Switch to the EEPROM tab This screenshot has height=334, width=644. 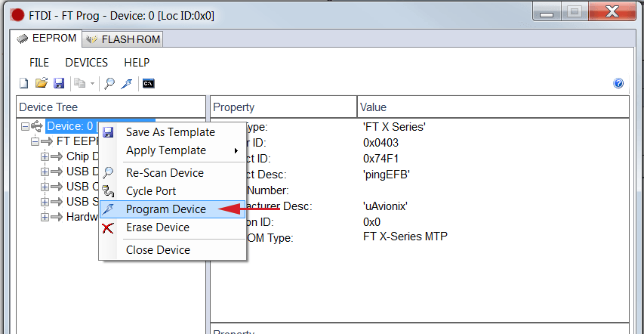tap(46, 39)
